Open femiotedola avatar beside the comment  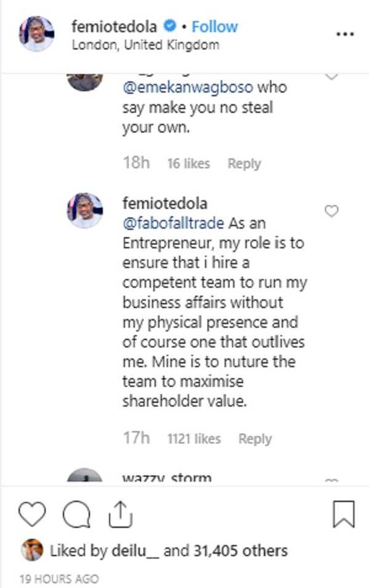(x=85, y=211)
